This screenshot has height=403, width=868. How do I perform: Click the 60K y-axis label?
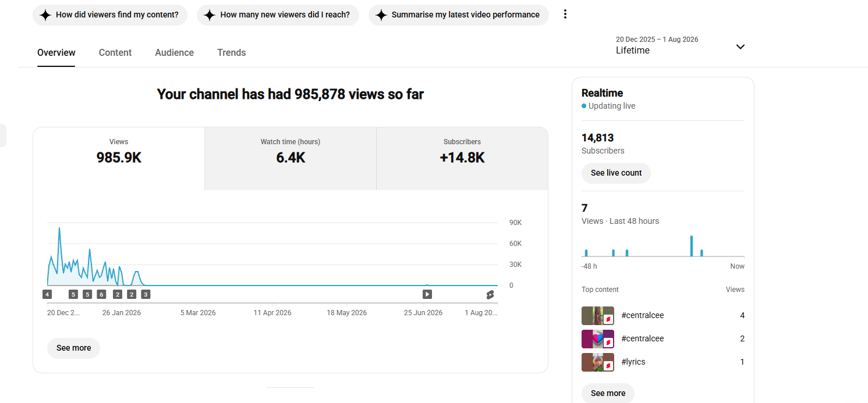(x=515, y=244)
